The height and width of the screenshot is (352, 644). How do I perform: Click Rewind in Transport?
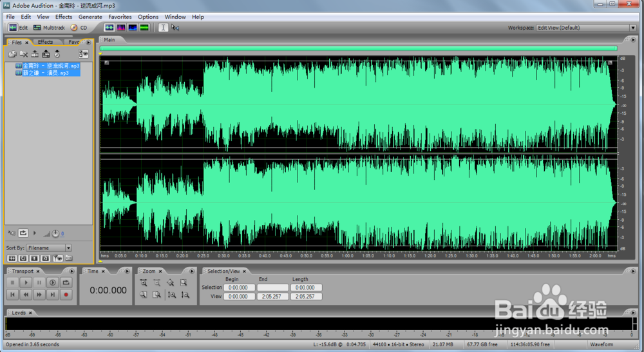(x=26, y=295)
